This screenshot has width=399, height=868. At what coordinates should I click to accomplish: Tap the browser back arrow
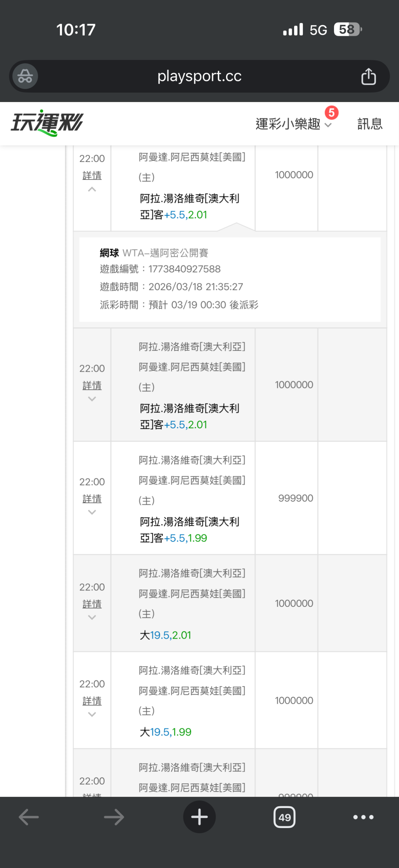29,817
